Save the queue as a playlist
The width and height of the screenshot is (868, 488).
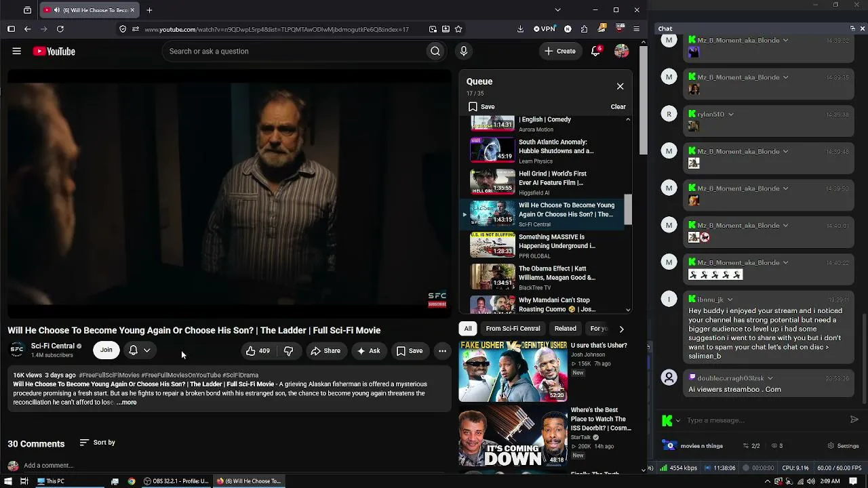click(481, 106)
